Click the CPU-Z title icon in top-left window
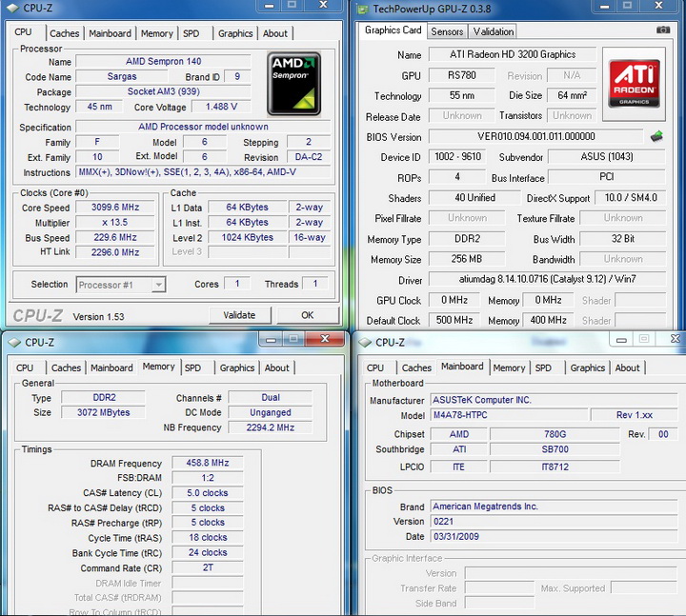The image size is (686, 616). [x=13, y=8]
